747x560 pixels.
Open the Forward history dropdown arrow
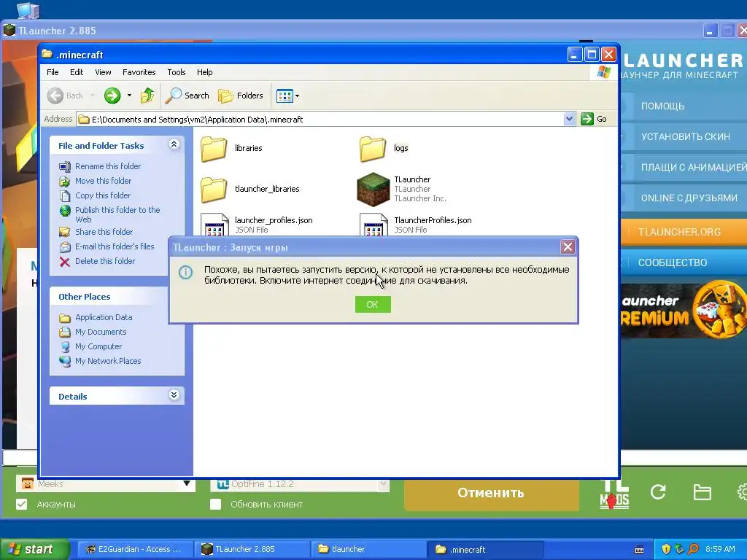129,96
